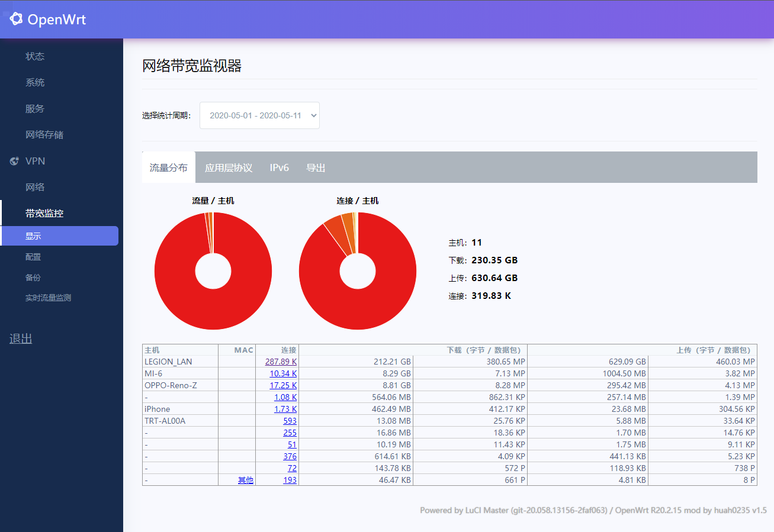
Task: Expand the 系统 sidebar menu
Action: [35, 82]
